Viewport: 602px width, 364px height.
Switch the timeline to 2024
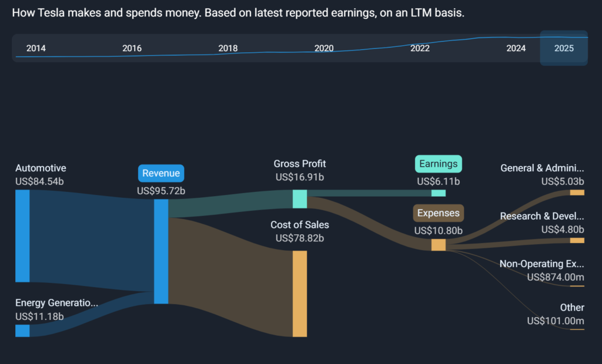[x=516, y=48]
